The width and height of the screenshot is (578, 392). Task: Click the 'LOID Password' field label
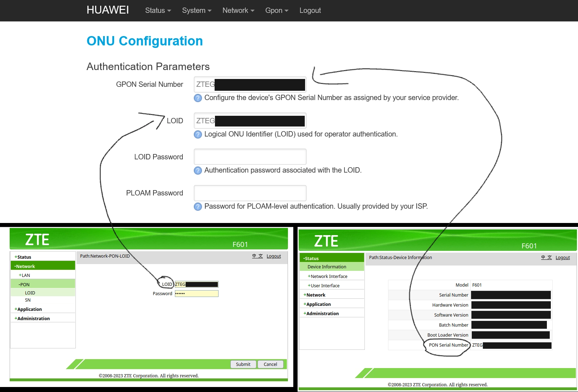coord(159,157)
